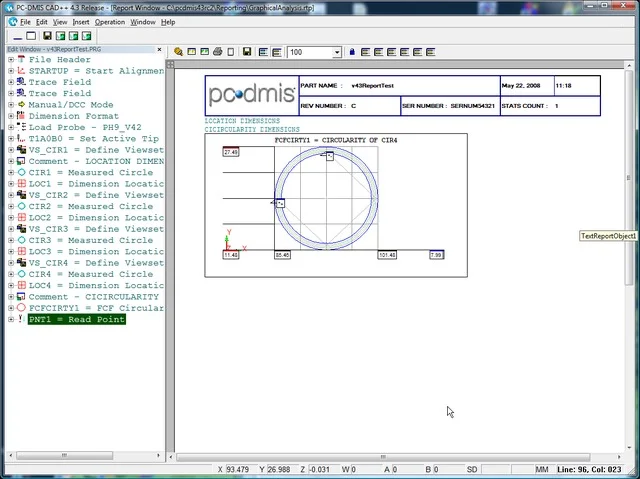Viewport: 640px width, 479px height.
Task: Open the zoom percentage dropdown
Action: click(336, 52)
